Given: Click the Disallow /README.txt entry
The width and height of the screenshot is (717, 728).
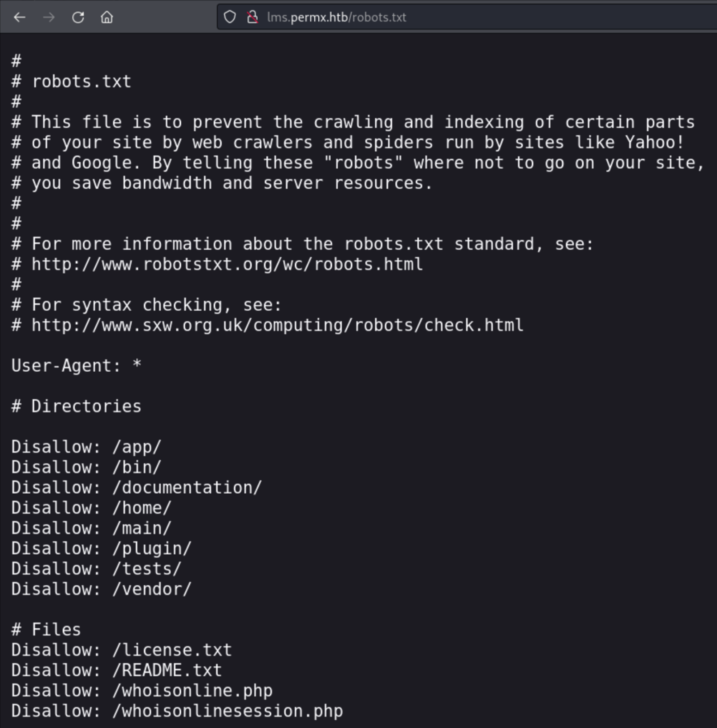Looking at the screenshot, I should [117, 671].
